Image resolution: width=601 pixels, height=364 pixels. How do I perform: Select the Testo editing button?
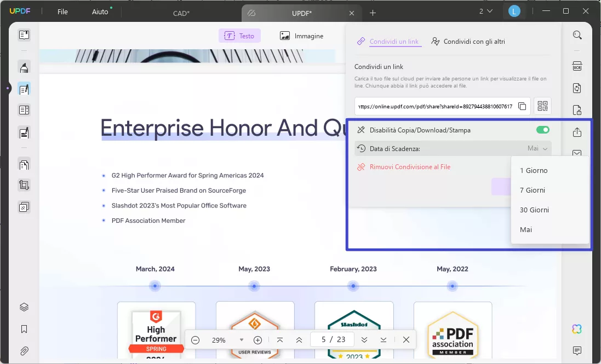click(239, 36)
